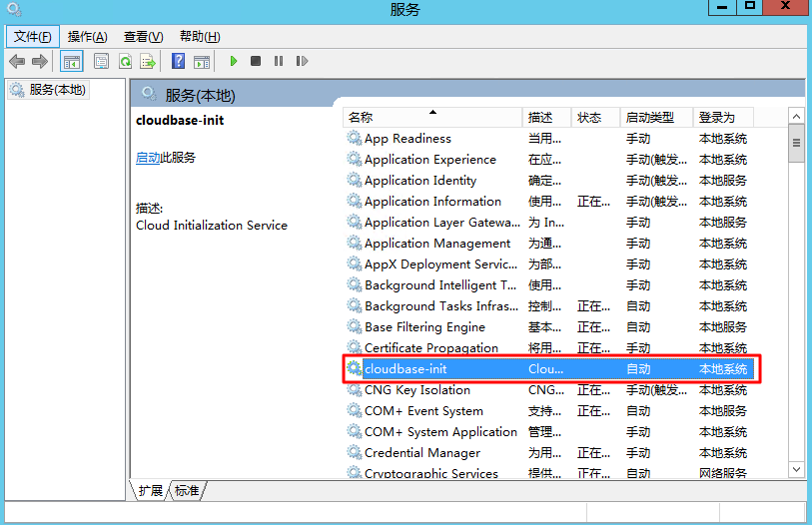Sort by the 状态 column header
This screenshot has width=812, height=525.
coord(595,118)
